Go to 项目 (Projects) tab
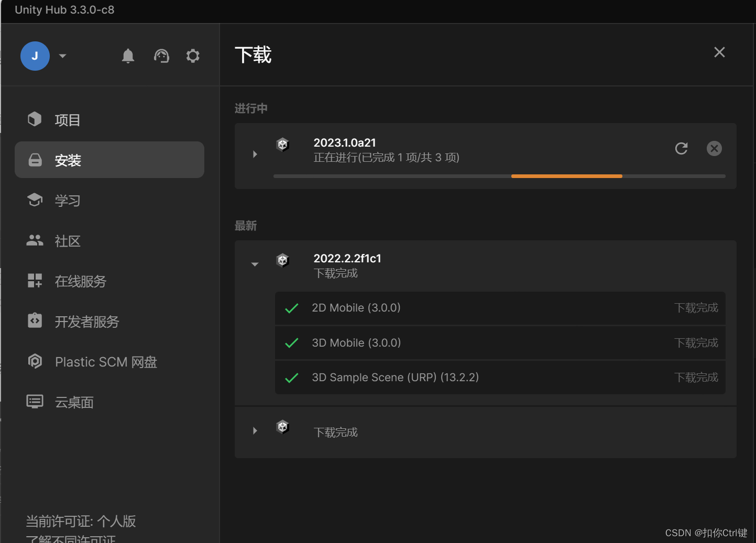Screen dimensions: 756x543 pyautogui.click(x=109, y=120)
